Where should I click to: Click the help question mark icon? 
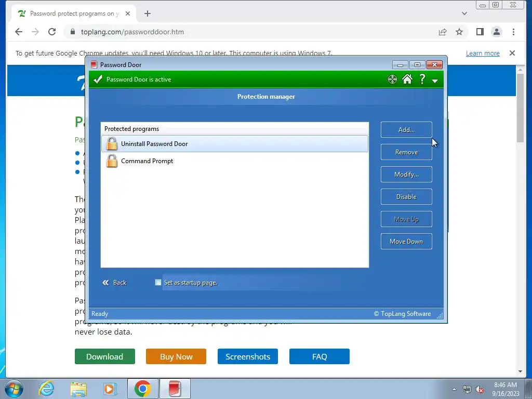point(422,79)
